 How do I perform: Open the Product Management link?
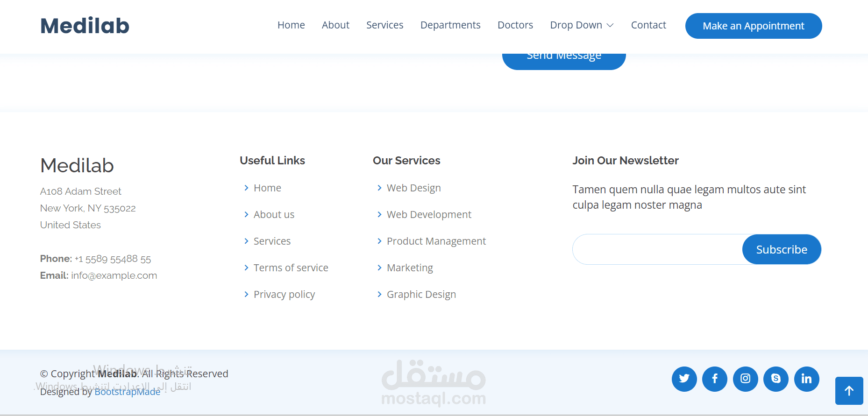point(436,241)
